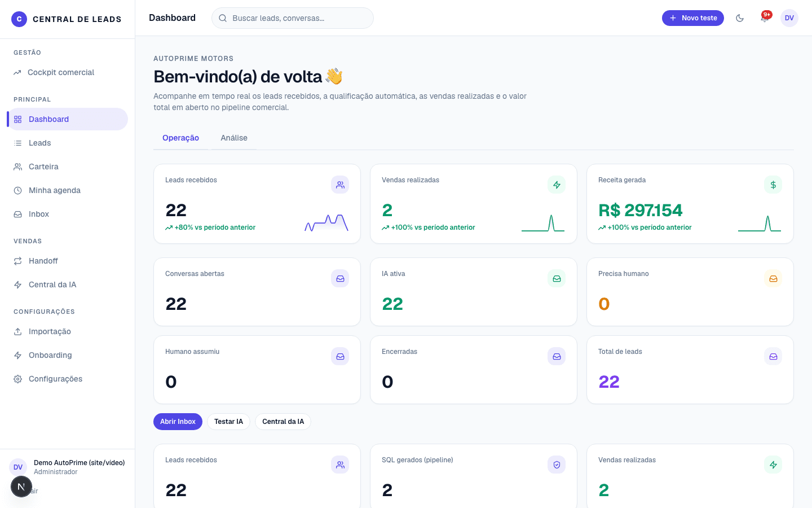Open Configurações in the sidebar
Screen dimensions: 812x508
point(68,379)
